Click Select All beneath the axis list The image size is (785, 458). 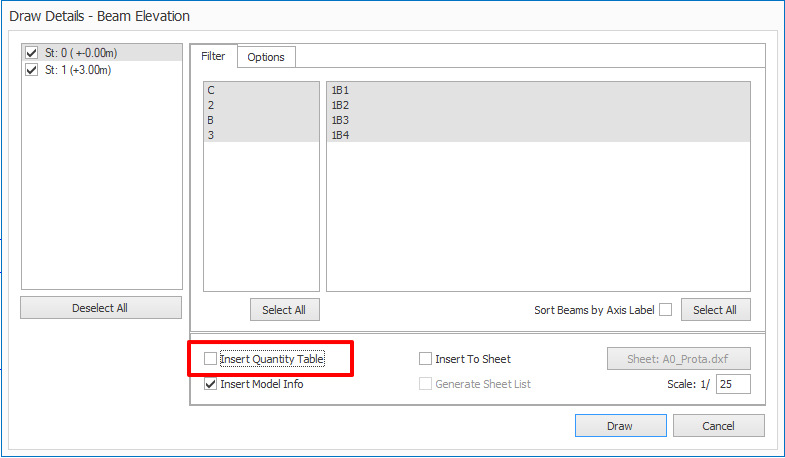284,310
